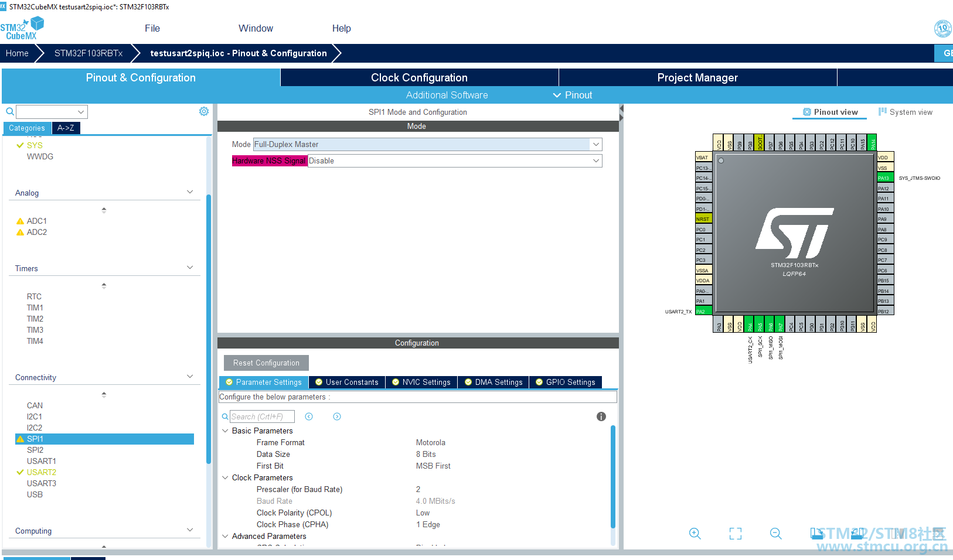Click the VDDA pin on chip
The height and width of the screenshot is (560, 953).
click(703, 281)
